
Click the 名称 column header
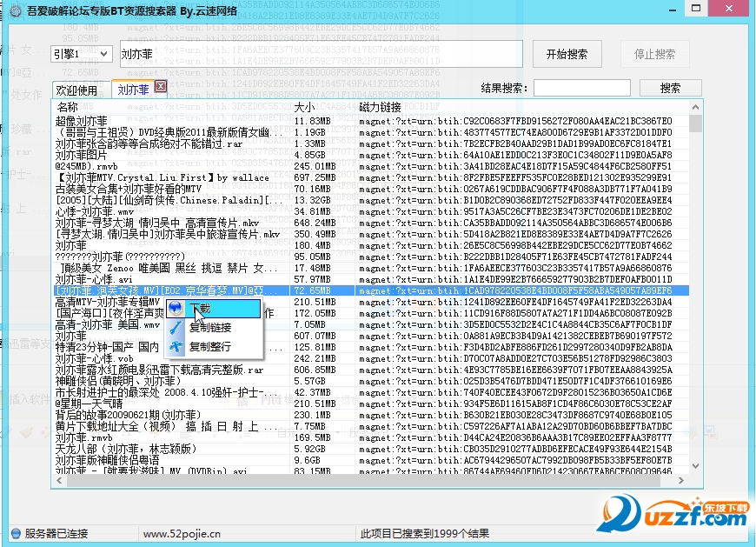coord(68,107)
